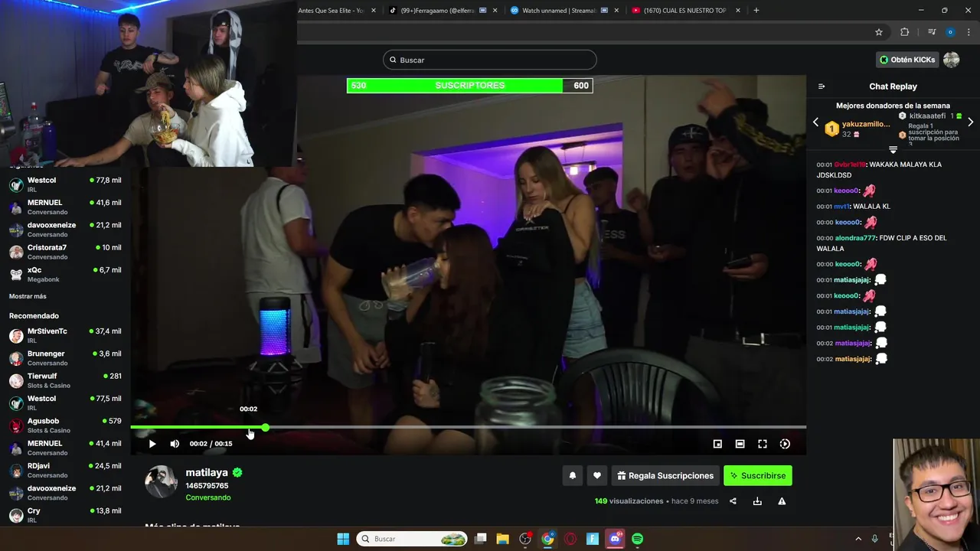Open the matilaya channel avatar
Viewport: 980px width, 551px height.
point(161,482)
